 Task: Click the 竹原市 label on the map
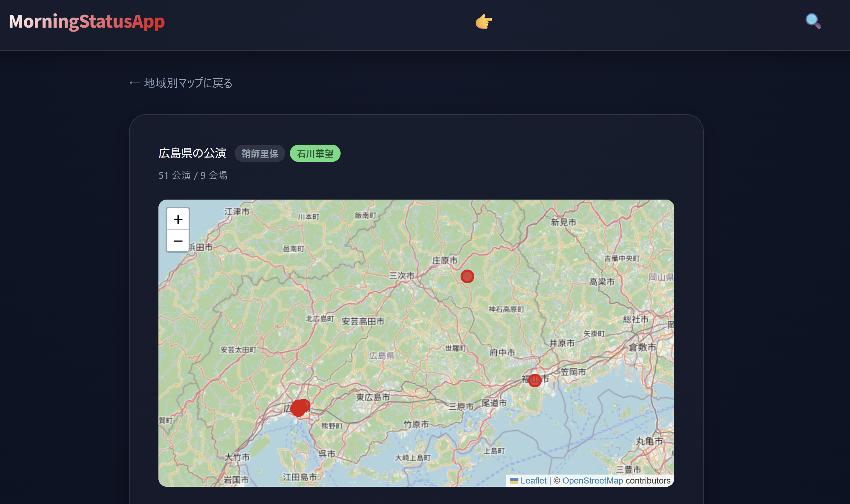[x=416, y=424]
